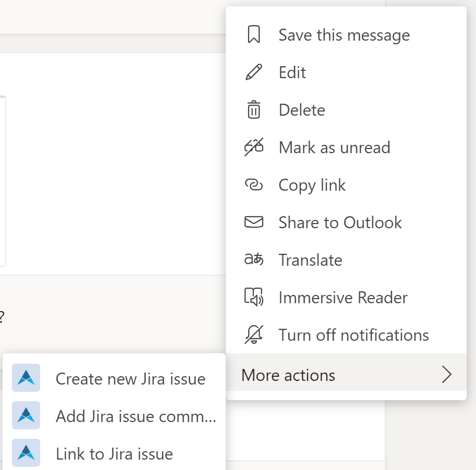Select the Edit pencil icon
476x470 pixels.
click(254, 72)
